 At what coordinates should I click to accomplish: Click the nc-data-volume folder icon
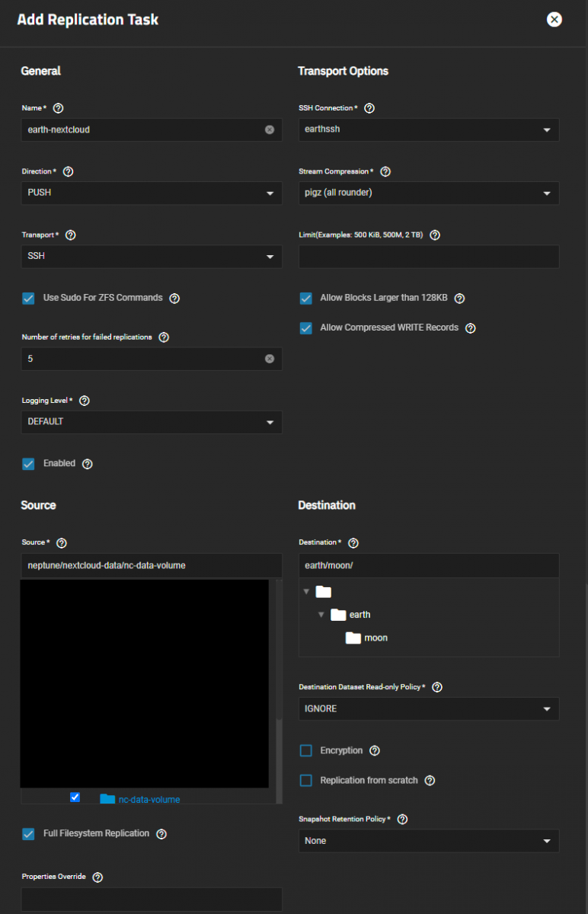coord(107,799)
